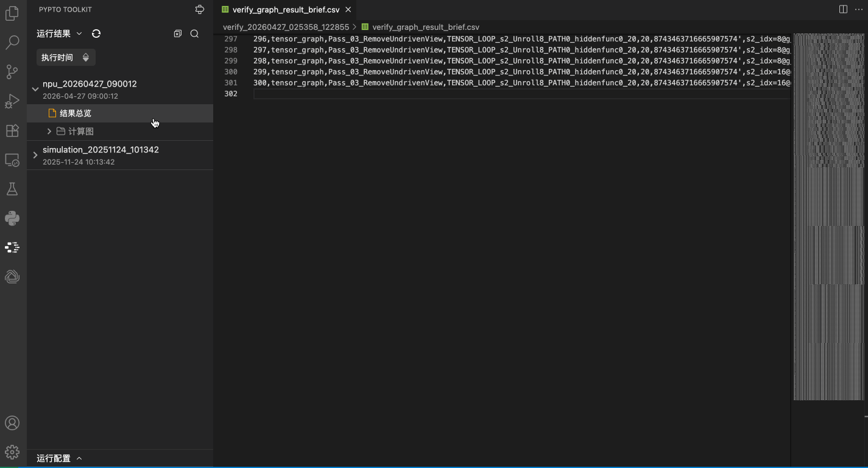This screenshot has width=868, height=468.
Task: Place cursor on empty line 302
Action: coord(522,94)
